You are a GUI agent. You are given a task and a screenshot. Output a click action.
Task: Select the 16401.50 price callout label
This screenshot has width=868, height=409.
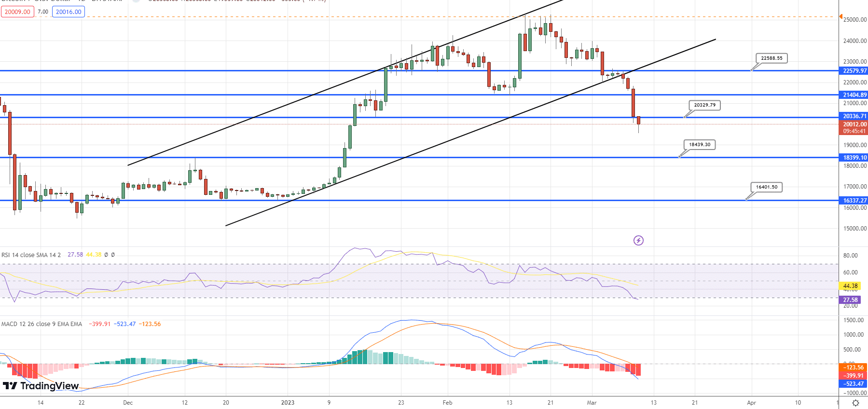tap(767, 187)
